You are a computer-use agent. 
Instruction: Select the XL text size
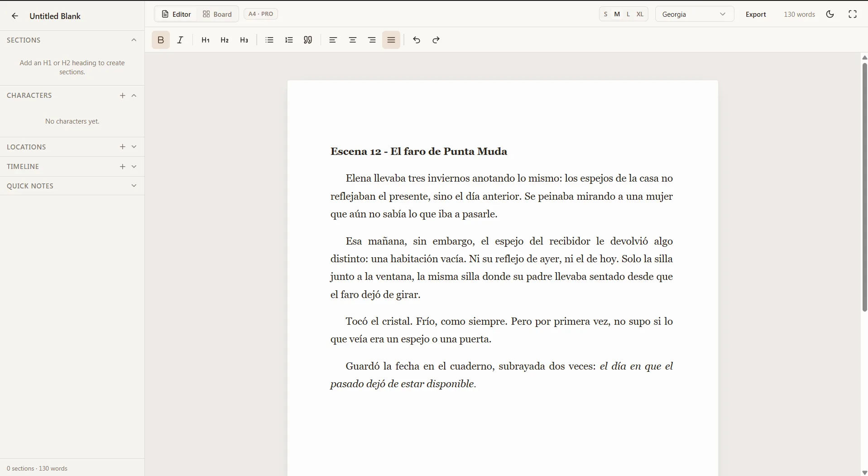tap(640, 14)
